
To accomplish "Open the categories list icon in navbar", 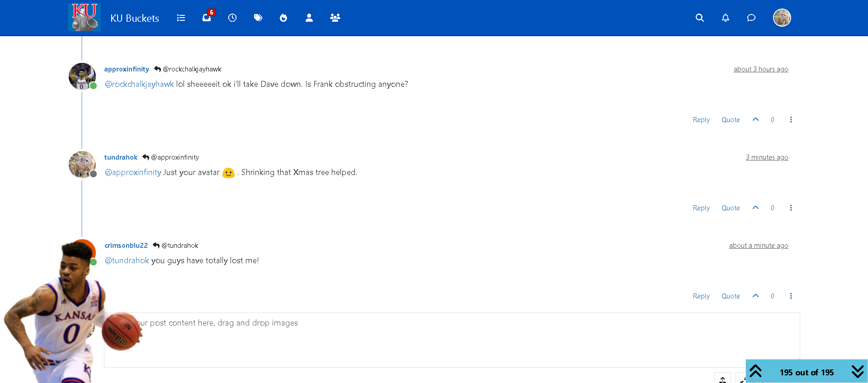I will point(181,18).
